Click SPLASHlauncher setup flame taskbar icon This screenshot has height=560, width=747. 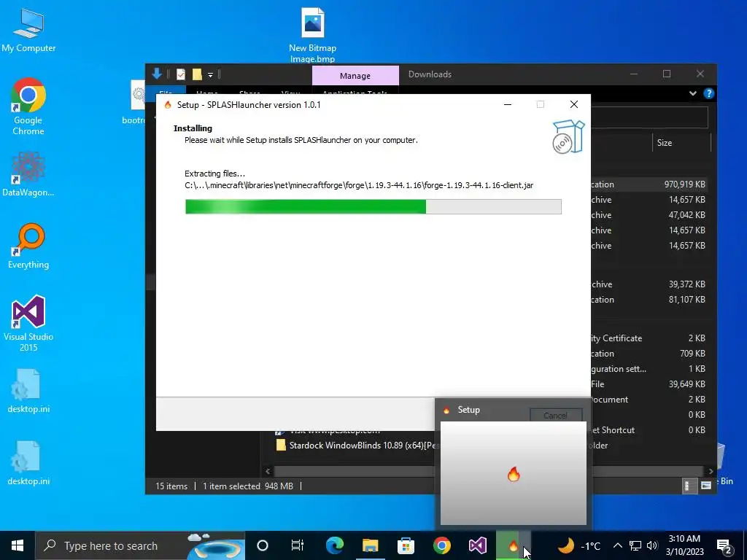tap(513, 545)
